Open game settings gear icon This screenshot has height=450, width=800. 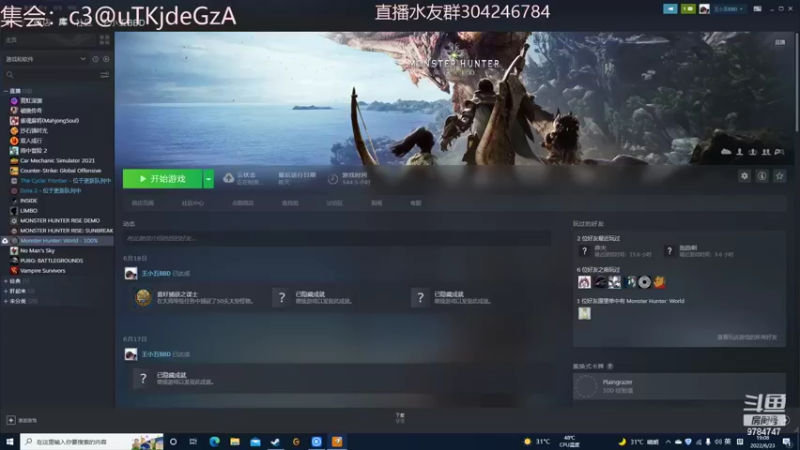[744, 176]
